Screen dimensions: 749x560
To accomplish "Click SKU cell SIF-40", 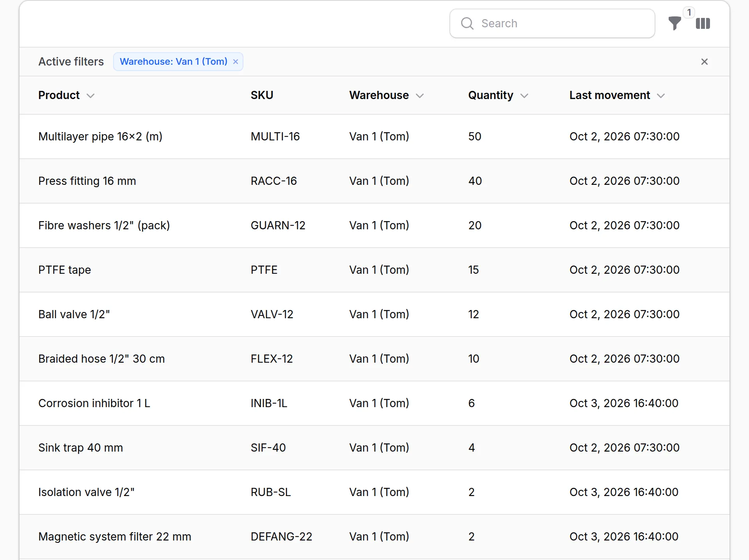I will pyautogui.click(x=268, y=448).
